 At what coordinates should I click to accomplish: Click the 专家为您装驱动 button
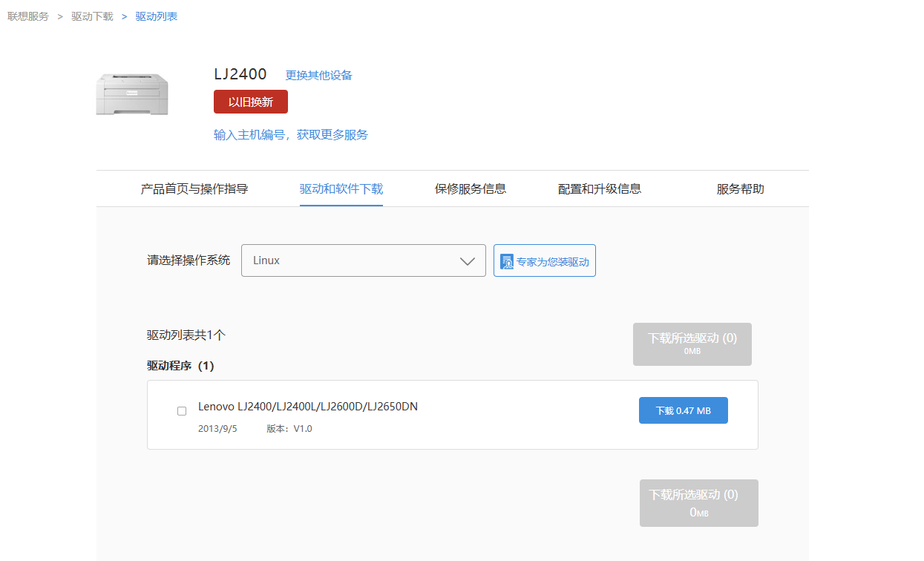pos(545,260)
